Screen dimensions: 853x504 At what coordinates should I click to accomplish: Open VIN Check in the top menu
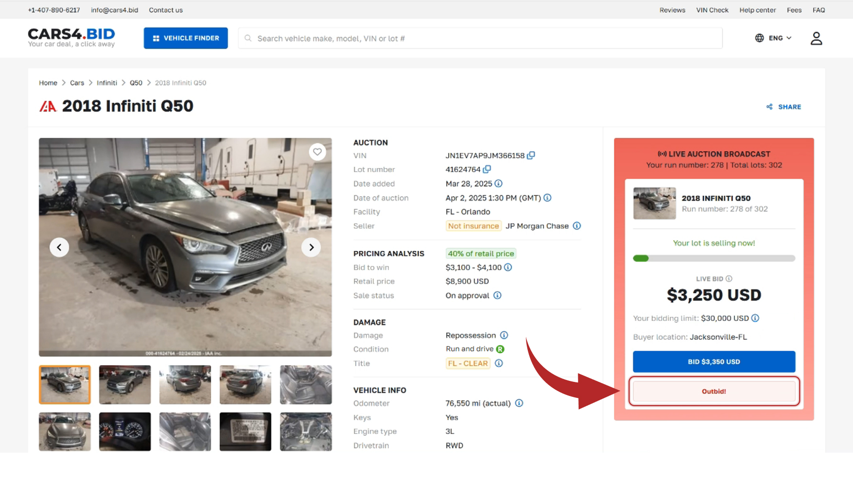pyautogui.click(x=712, y=10)
